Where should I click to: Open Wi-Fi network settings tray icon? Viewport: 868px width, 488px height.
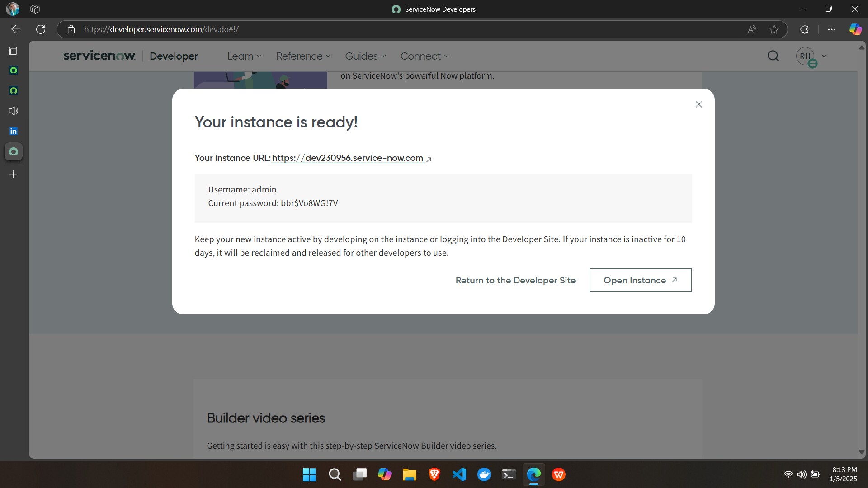coord(788,474)
